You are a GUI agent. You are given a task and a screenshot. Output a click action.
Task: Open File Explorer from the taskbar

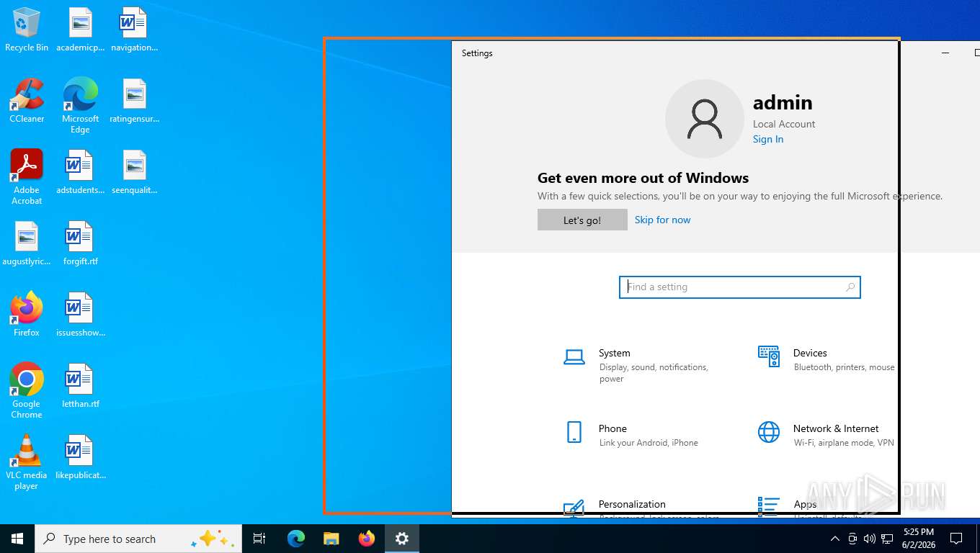(331, 539)
